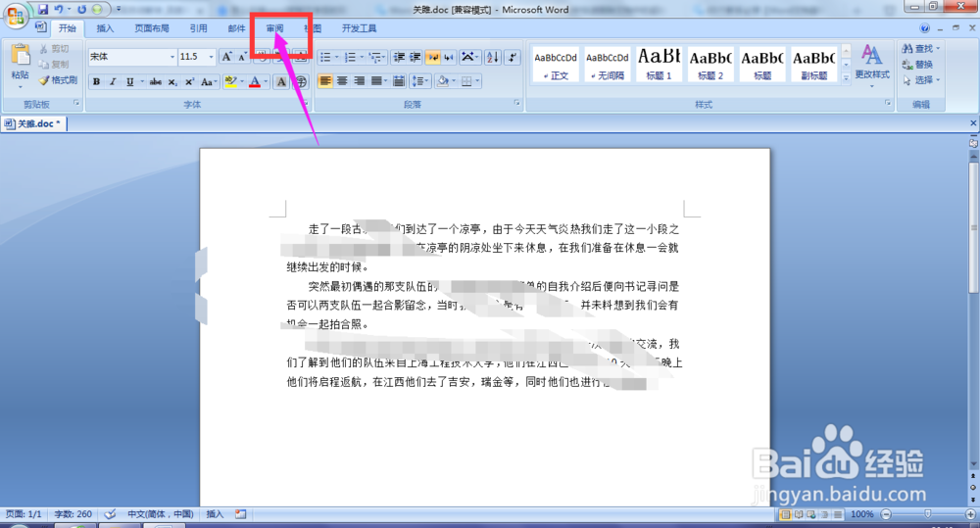
Task: Switch to 邮件 ribbon tab
Action: (236, 28)
